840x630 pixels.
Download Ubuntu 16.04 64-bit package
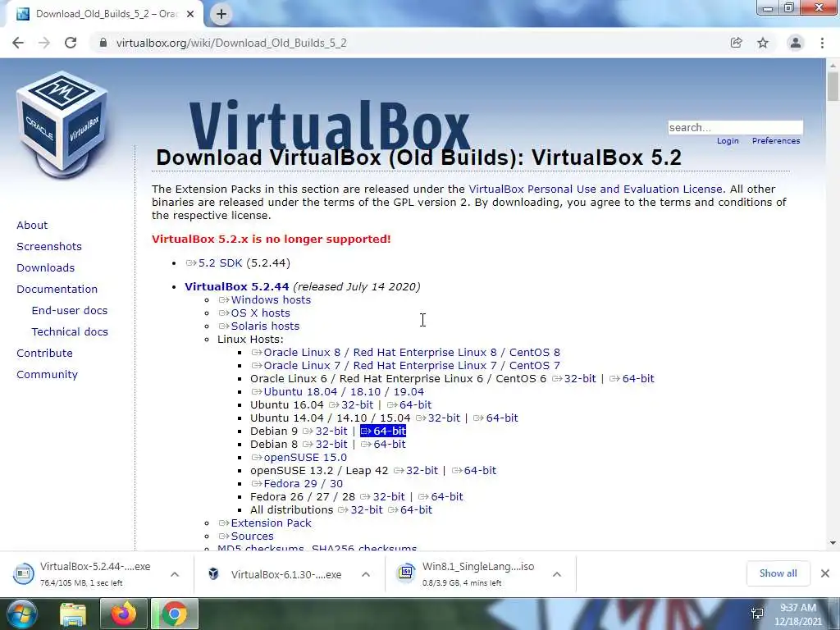click(409, 405)
